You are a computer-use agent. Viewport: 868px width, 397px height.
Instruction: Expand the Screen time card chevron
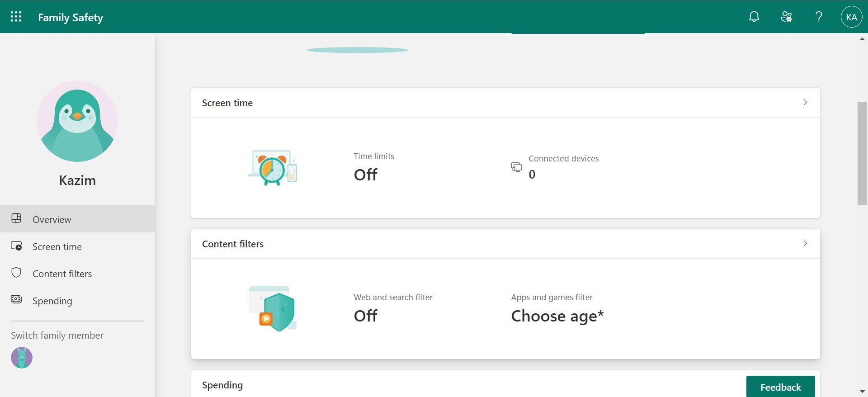(805, 103)
